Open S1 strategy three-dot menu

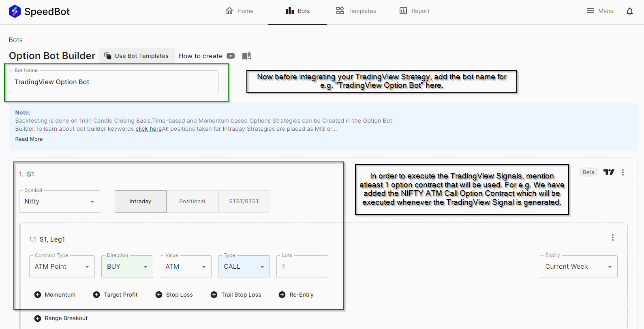click(x=623, y=172)
